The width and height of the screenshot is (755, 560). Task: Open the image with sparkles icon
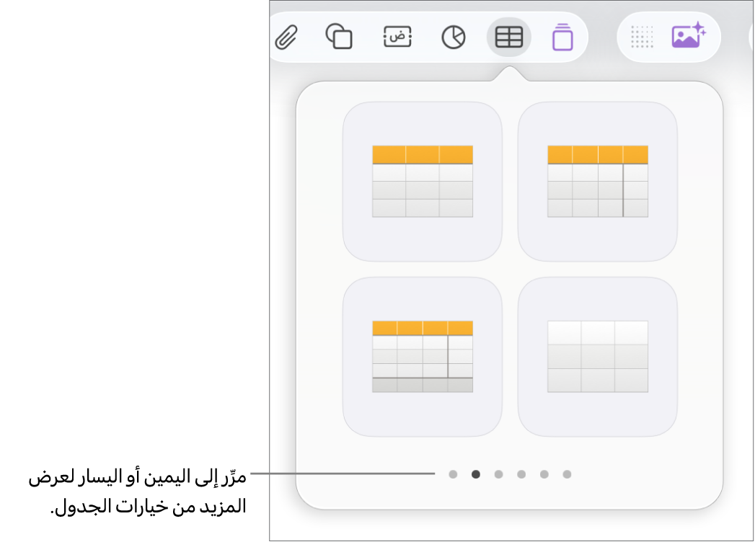[689, 35]
